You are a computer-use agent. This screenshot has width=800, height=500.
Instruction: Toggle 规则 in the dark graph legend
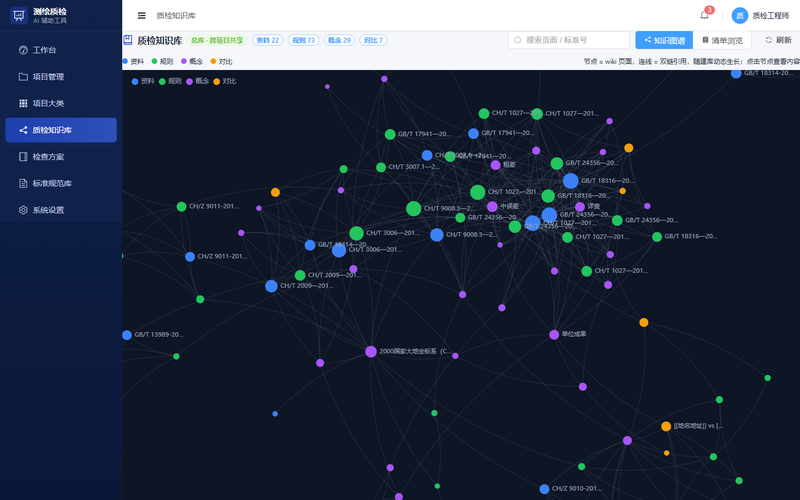170,81
